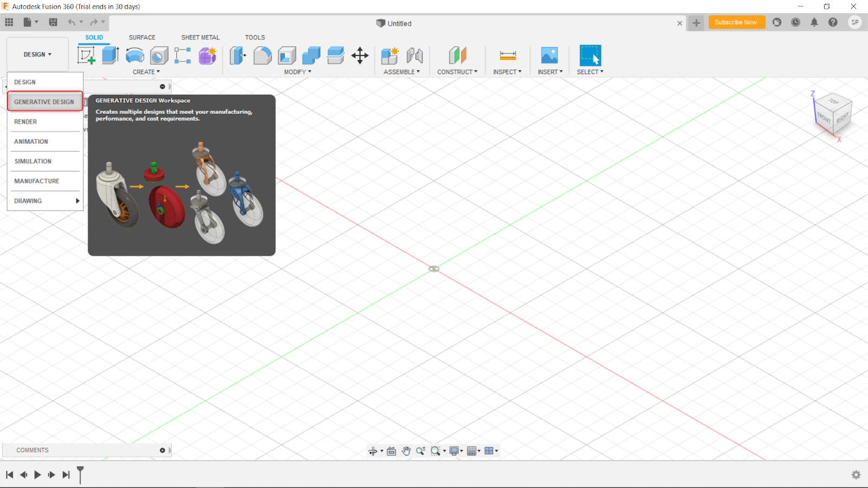Screen dimensions: 868x488
Task: Select the Revolve tool
Action: click(x=135, y=55)
